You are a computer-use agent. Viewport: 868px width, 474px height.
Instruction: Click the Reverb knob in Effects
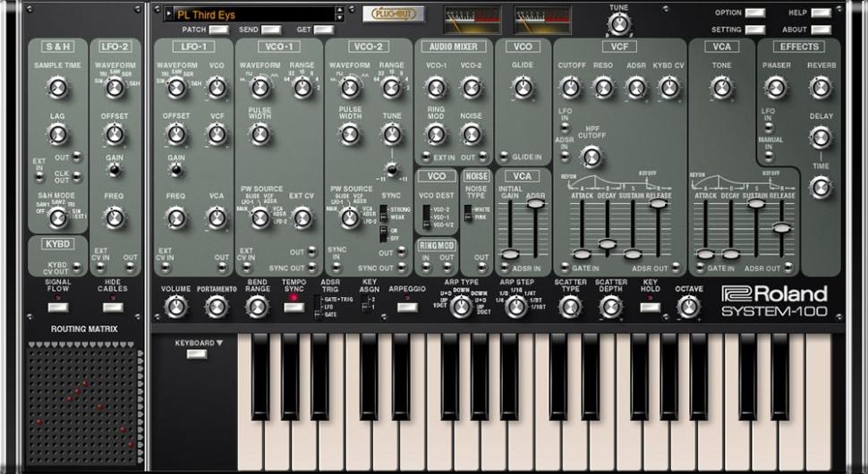point(820,87)
